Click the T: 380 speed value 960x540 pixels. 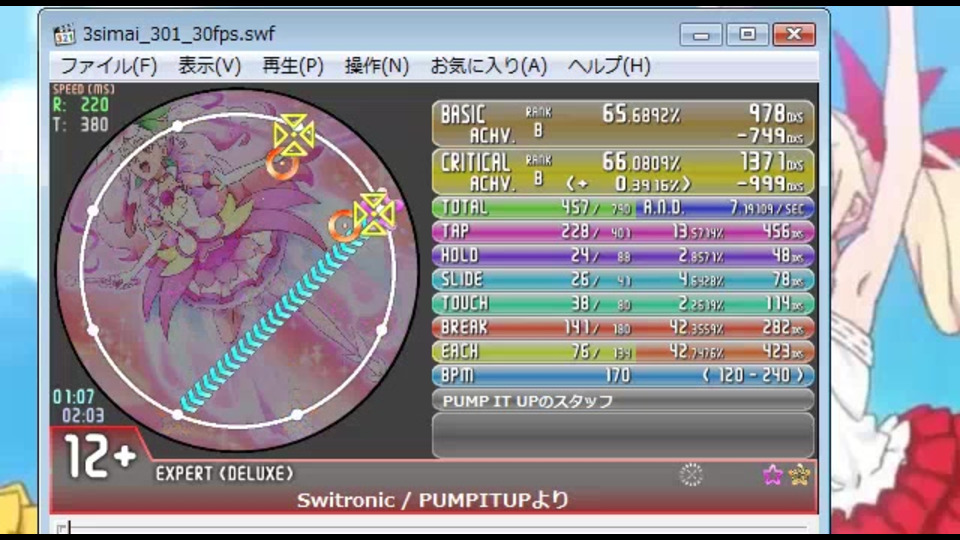point(81,125)
